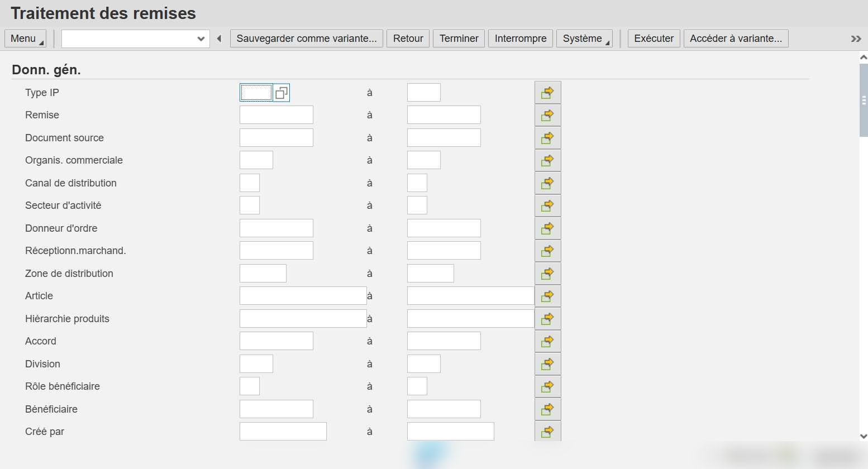The image size is (868, 469).
Task: Expand the transaction command combo box
Action: click(201, 39)
